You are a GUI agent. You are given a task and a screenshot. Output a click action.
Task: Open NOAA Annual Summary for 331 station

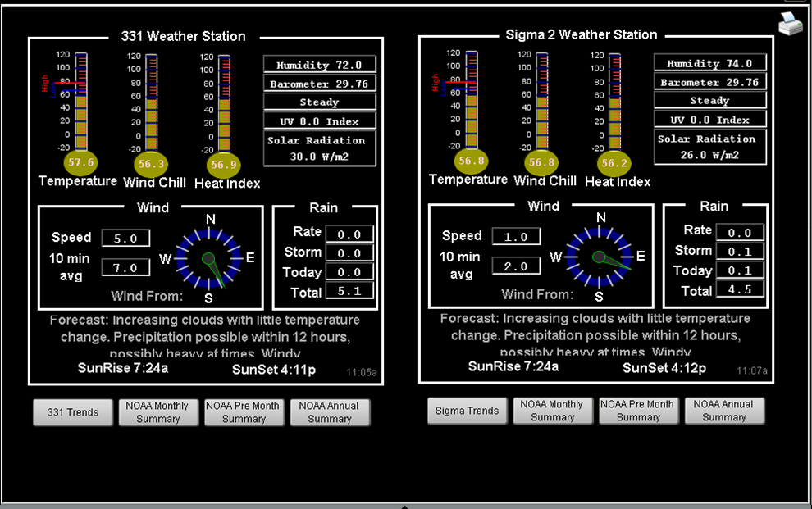pos(330,412)
